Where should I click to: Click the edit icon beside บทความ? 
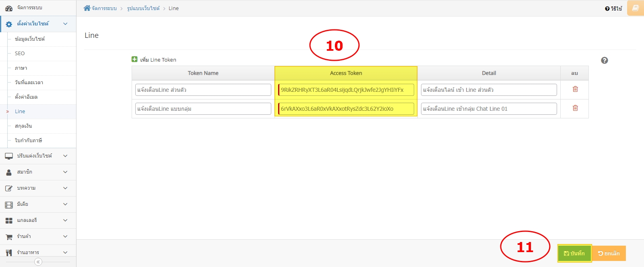coord(9,188)
